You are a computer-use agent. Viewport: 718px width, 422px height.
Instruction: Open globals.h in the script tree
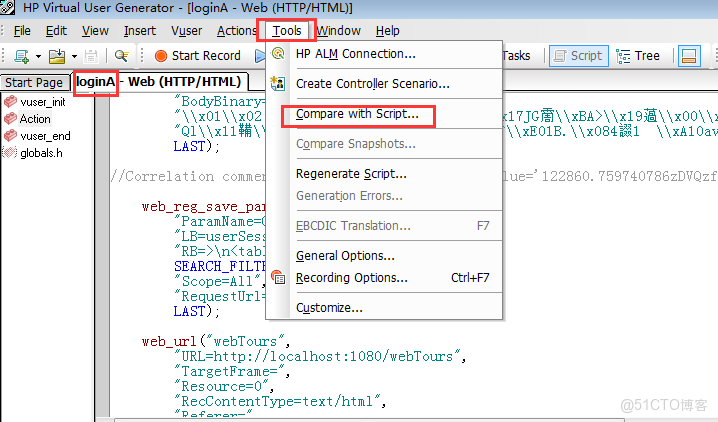(x=41, y=153)
